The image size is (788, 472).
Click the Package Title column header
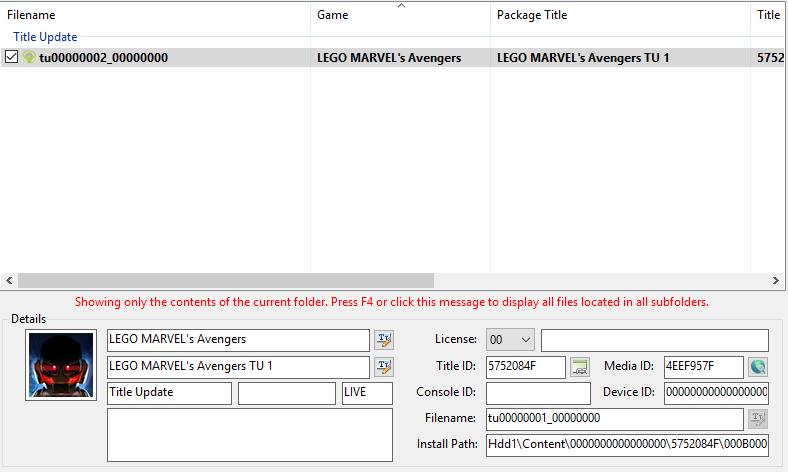620,15
